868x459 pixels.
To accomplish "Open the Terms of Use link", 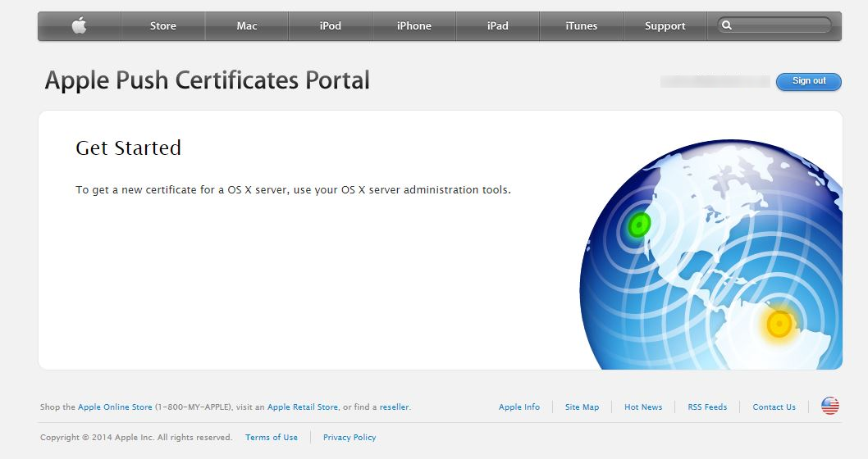I will 272,438.
